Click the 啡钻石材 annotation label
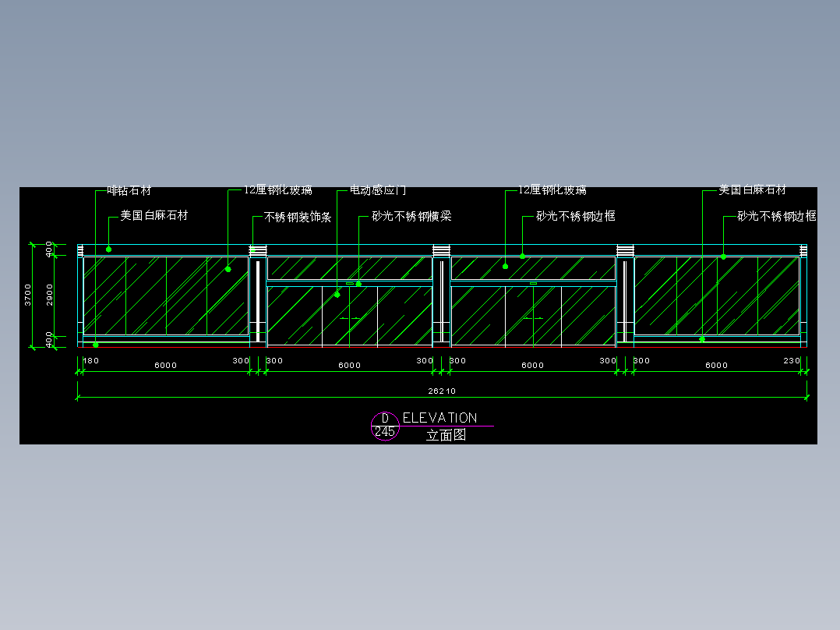This screenshot has height=630, width=840. click(129, 190)
